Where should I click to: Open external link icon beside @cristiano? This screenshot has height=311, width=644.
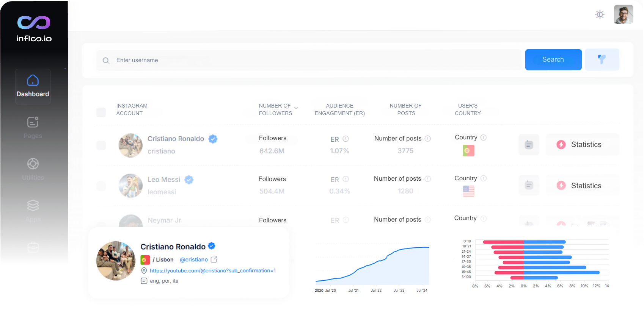(214, 259)
